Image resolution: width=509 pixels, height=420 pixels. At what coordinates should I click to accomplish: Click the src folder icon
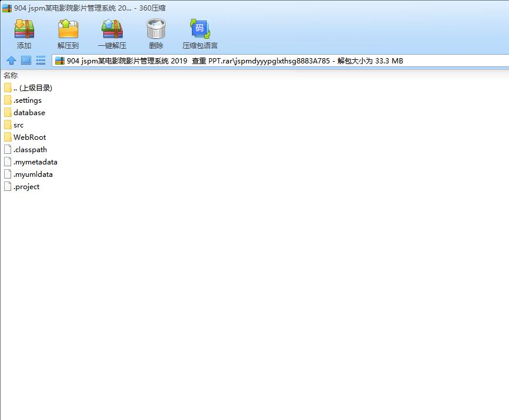click(8, 125)
